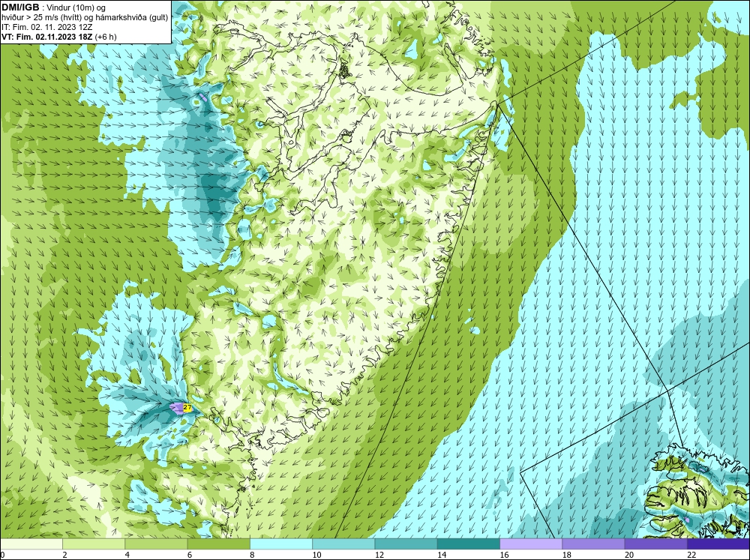750x560 pixels.
Task: Click the DMI/IGB title text
Action: pyautogui.click(x=20, y=7)
